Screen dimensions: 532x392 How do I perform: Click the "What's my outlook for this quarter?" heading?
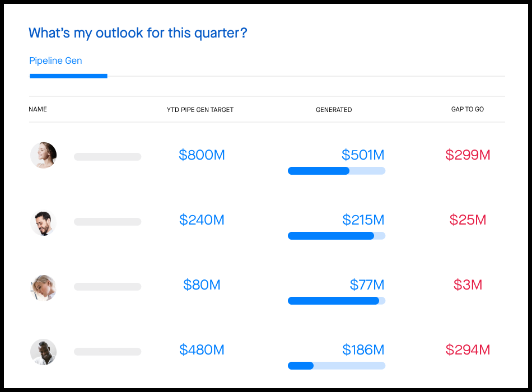click(138, 33)
